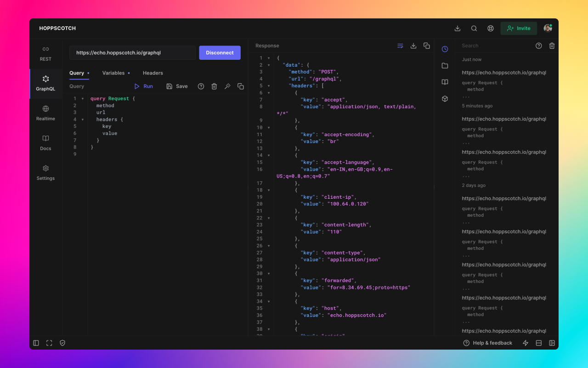The image size is (588, 368).
Task: Select the GraphQL sidebar item
Action: tap(45, 84)
